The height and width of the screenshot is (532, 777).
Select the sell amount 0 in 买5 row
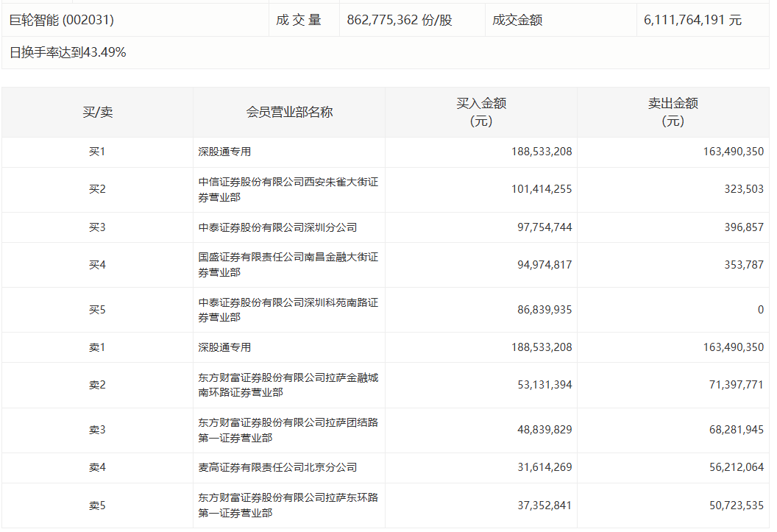[761, 310]
